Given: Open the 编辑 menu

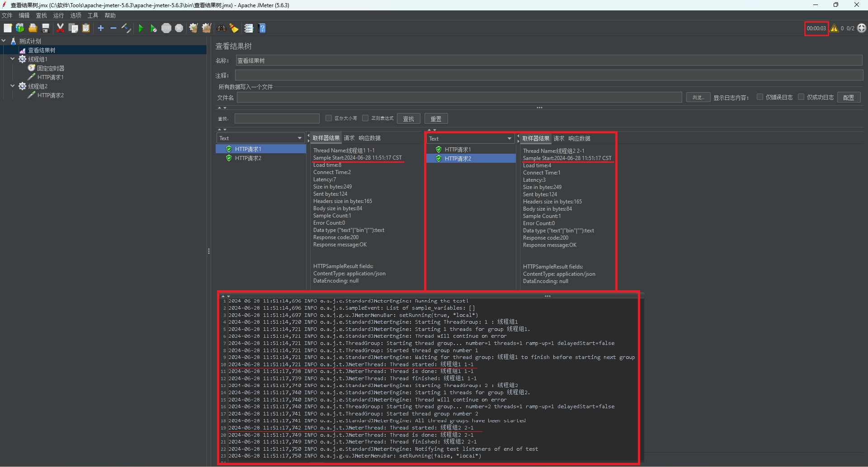Looking at the screenshot, I should [24, 15].
